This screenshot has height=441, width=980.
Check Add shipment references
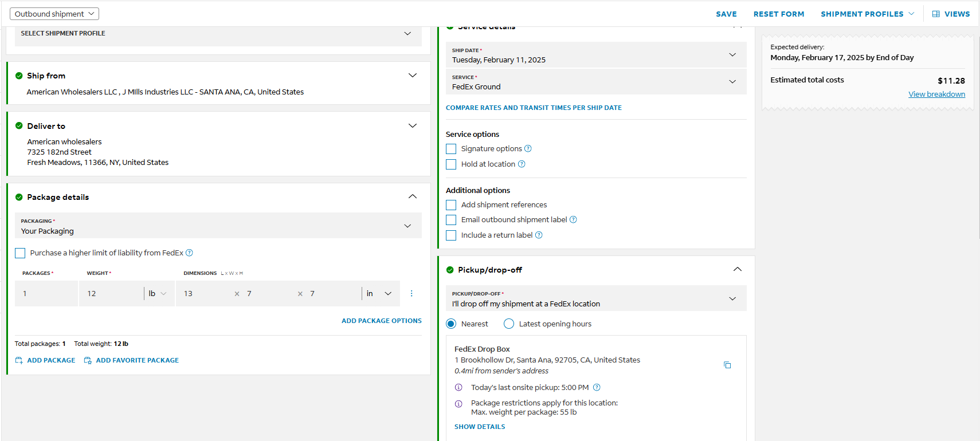click(x=451, y=205)
